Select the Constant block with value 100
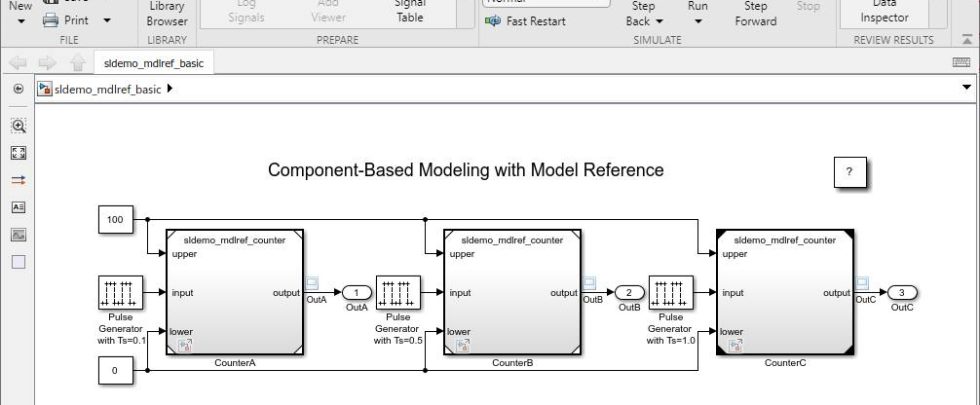The height and width of the screenshot is (405, 980). click(116, 219)
